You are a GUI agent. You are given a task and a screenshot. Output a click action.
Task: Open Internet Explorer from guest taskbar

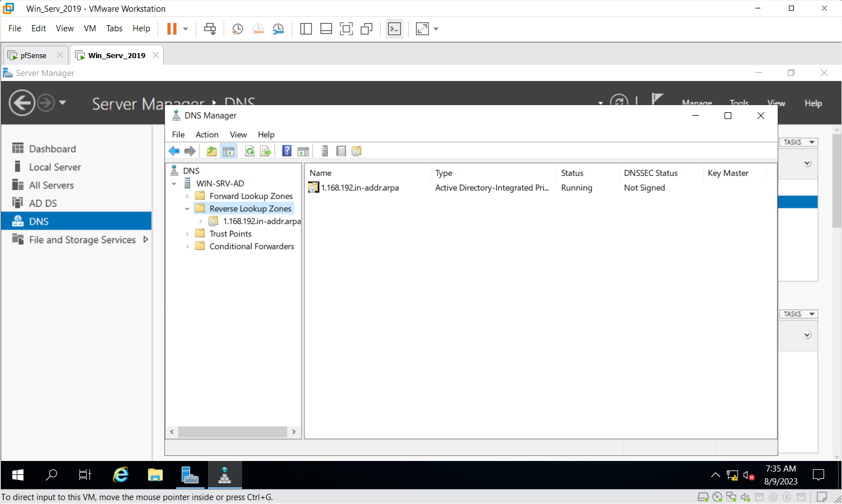[x=121, y=475]
